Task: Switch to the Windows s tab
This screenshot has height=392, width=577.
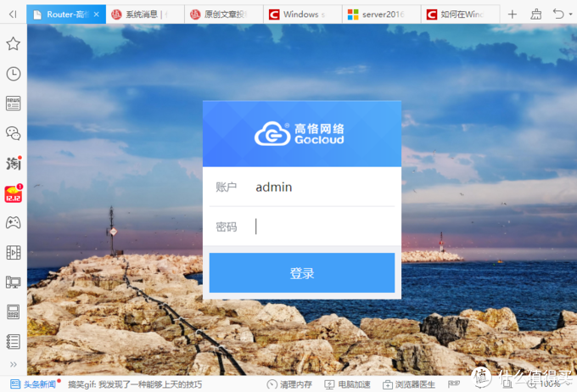Action: point(303,14)
